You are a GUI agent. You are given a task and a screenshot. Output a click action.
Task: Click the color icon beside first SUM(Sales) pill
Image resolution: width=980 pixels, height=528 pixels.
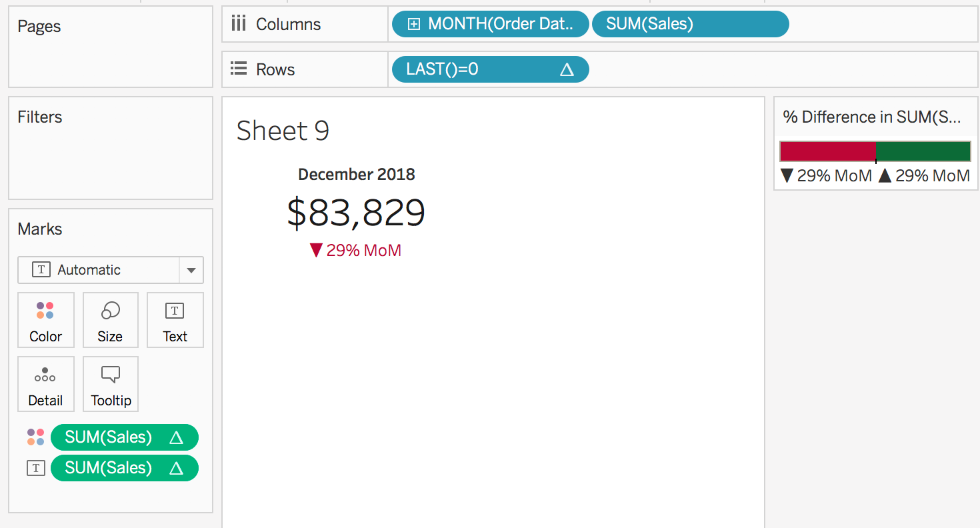click(35, 437)
